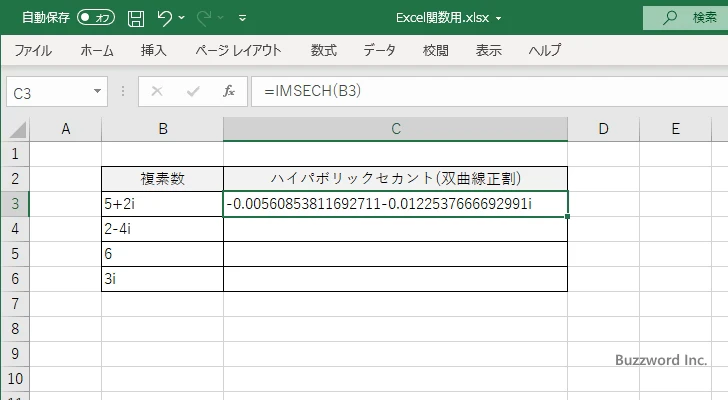This screenshot has height=400, width=728.
Task: Select cell with -0.00560853811692711 result
Action: [x=396, y=204]
